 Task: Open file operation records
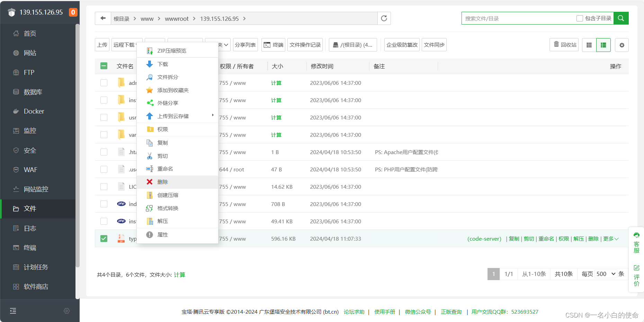pyautogui.click(x=305, y=45)
